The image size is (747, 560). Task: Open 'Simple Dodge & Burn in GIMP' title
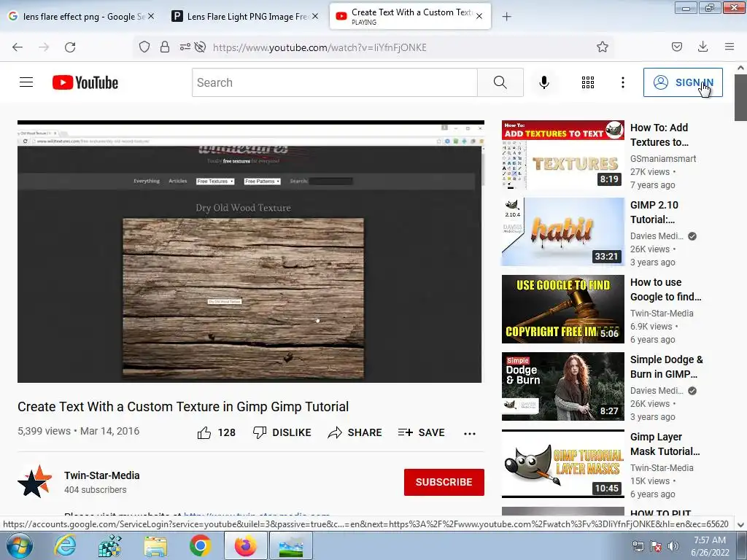667,367
